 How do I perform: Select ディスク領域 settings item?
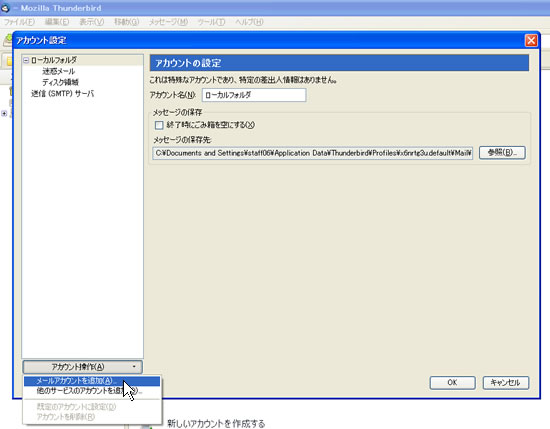tap(60, 82)
